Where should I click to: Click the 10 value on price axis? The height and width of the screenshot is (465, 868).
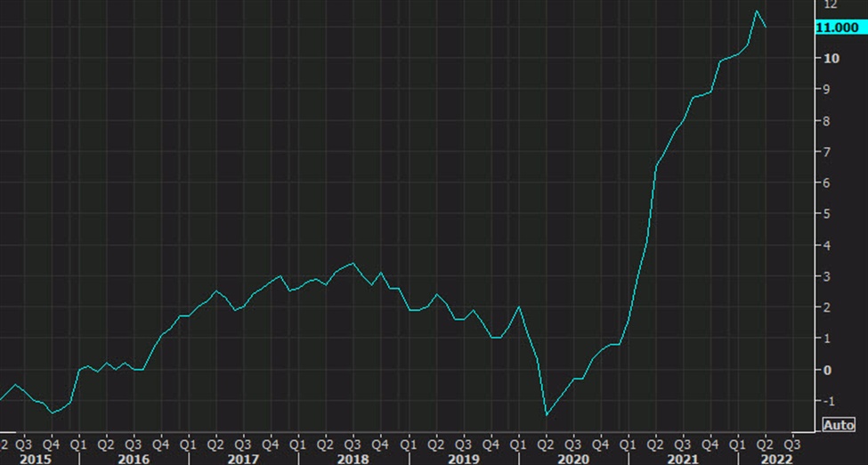pos(831,58)
